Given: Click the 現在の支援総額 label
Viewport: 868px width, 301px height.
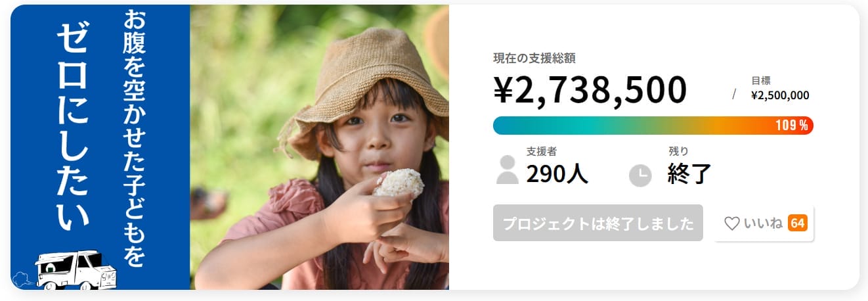Looking at the screenshot, I should point(534,58).
